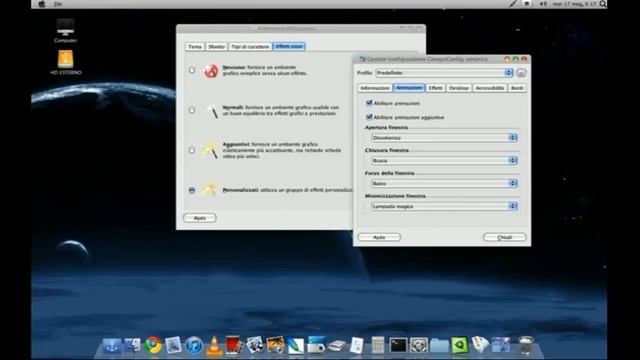This screenshot has width=640, height=360.
Task: Toggle Abilitare animazioni aggiuntive checkbox
Action: [369, 117]
